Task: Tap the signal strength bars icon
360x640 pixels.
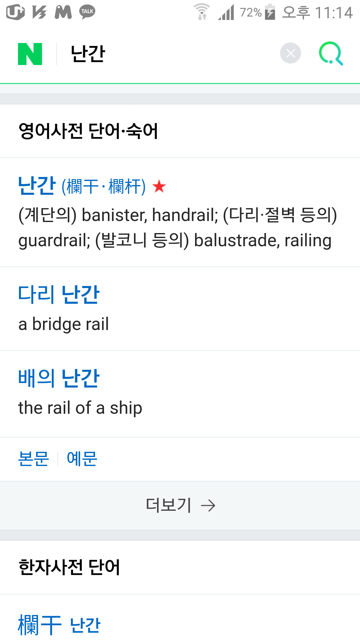Action: (226, 13)
